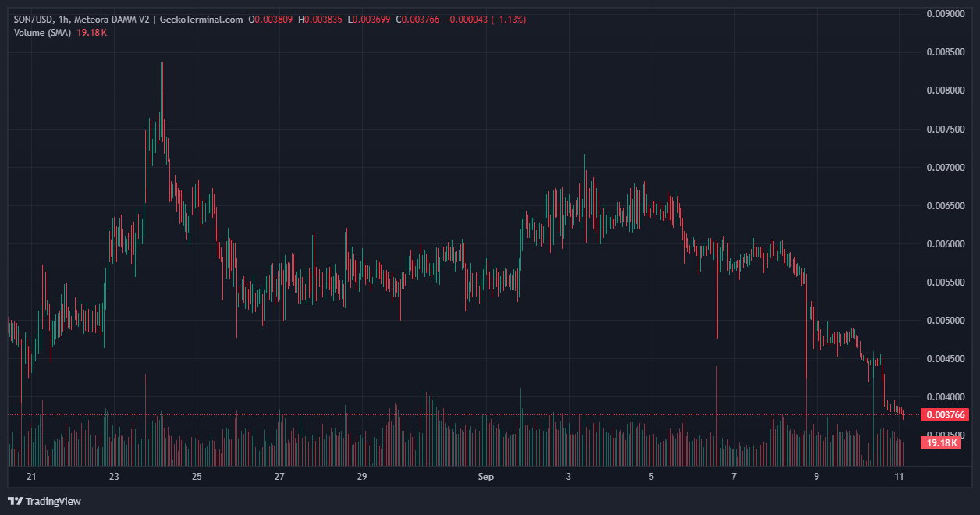This screenshot has width=980, height=515.
Task: Click the 0.007500 price axis label
Action: [945, 129]
